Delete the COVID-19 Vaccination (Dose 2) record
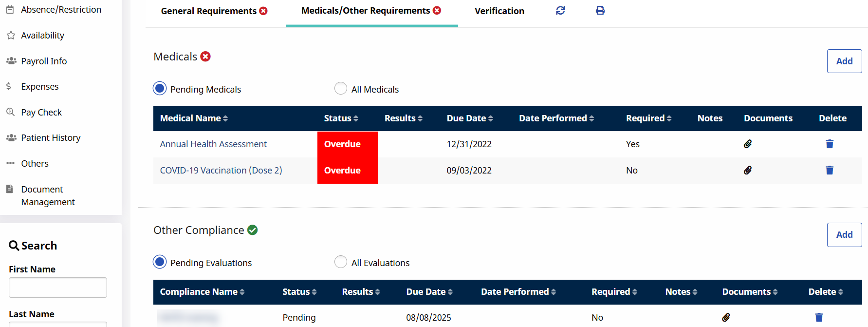868x327 pixels. [x=830, y=170]
